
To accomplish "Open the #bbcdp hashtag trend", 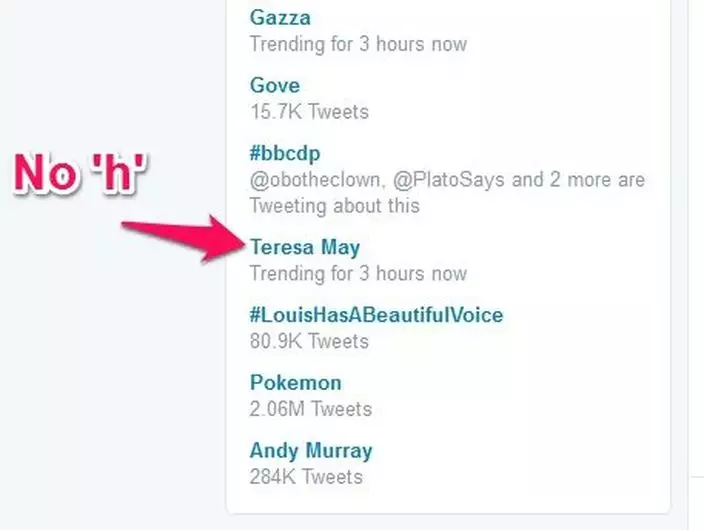I will point(285,153).
